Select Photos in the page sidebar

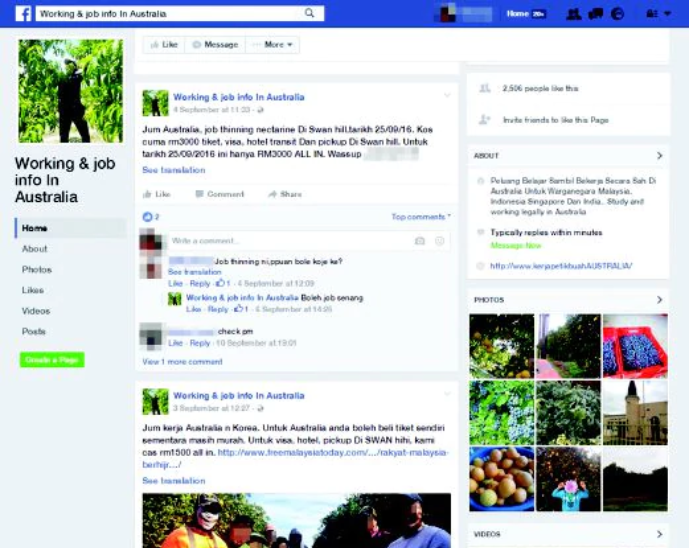[37, 269]
